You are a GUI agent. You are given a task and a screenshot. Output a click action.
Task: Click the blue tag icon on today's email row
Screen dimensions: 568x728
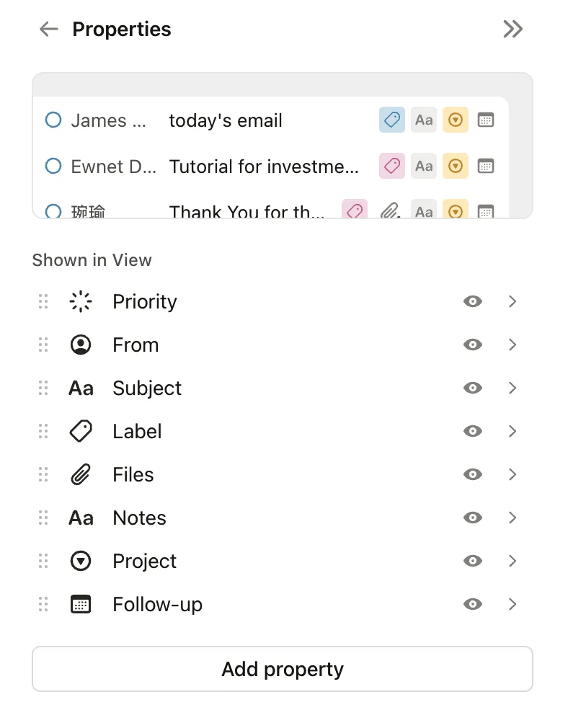(x=391, y=120)
